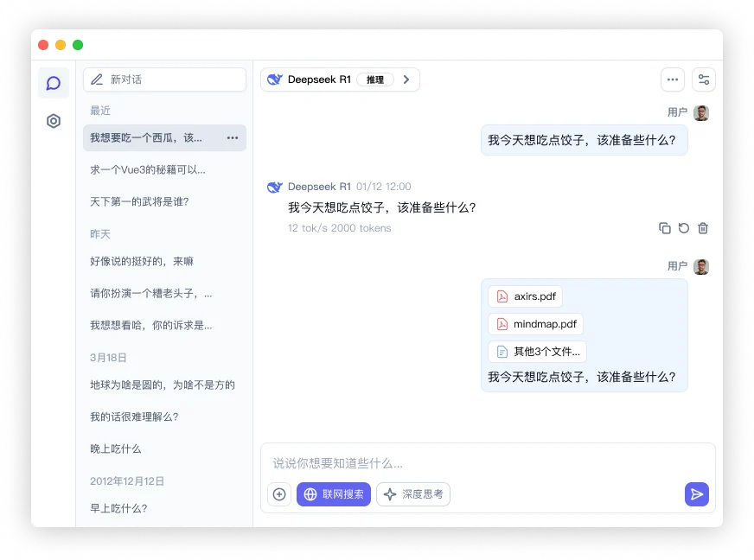Attach a file using the plus icon
754x560 pixels.
tap(278, 494)
